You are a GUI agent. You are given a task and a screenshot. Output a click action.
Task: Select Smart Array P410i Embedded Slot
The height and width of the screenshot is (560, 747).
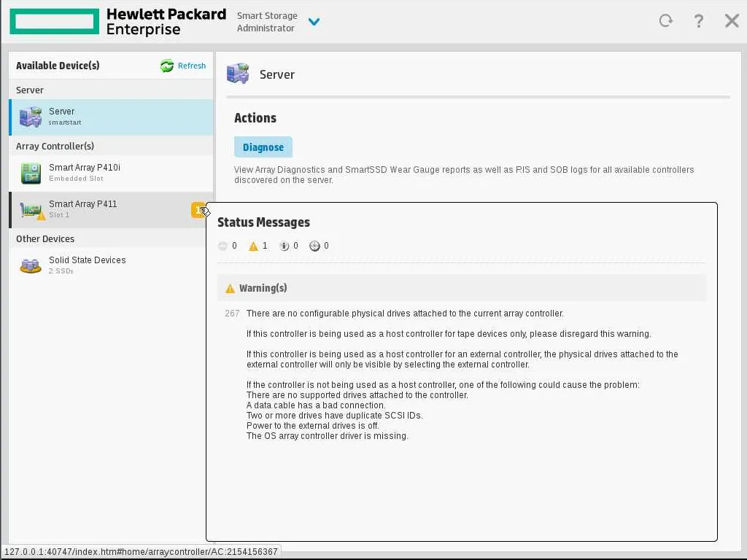pos(111,173)
